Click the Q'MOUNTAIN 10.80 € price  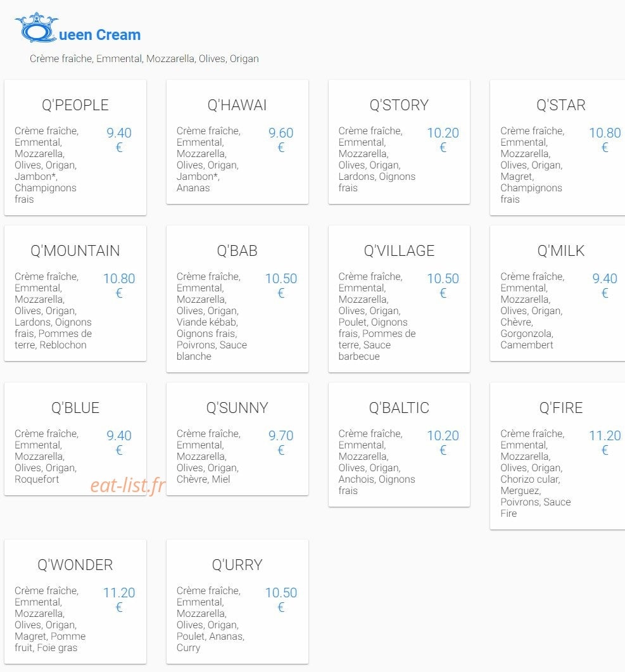(x=119, y=286)
